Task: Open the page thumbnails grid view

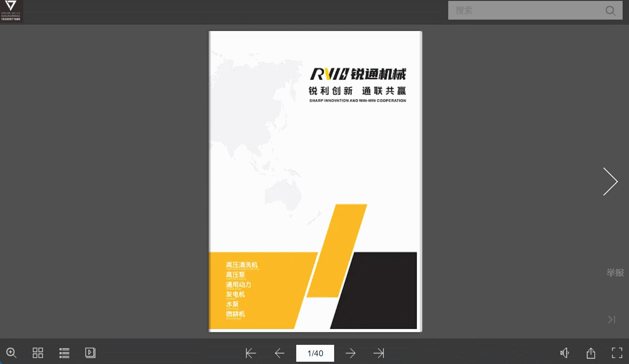Action: click(38, 353)
